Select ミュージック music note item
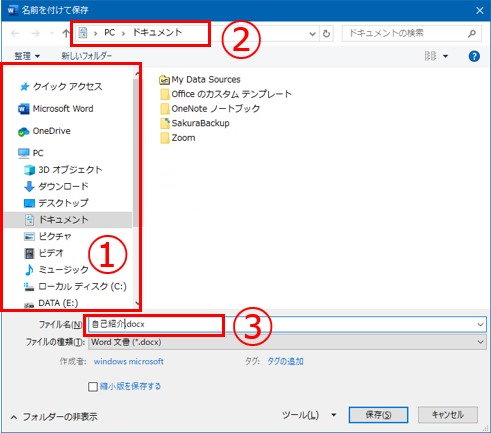The height and width of the screenshot is (433, 491). [x=57, y=269]
